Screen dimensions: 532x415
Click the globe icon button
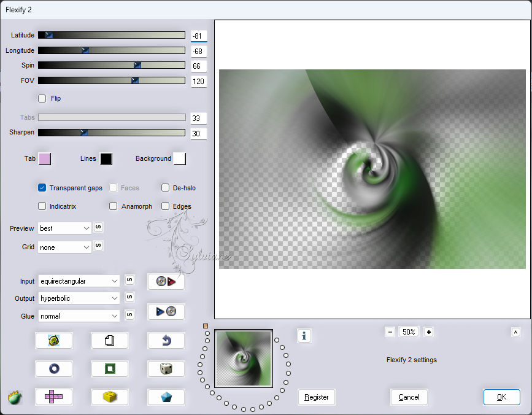pos(53,340)
